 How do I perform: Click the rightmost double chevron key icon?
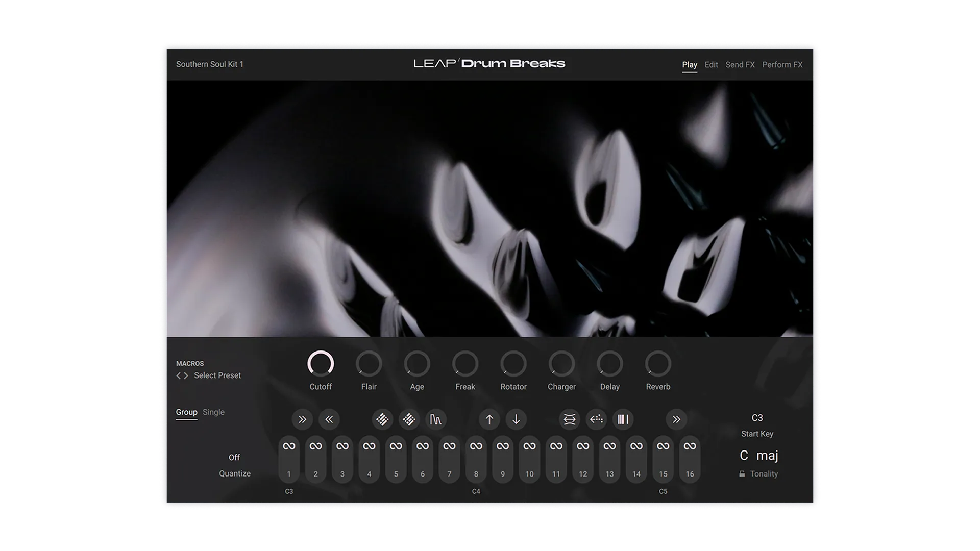pos(676,419)
